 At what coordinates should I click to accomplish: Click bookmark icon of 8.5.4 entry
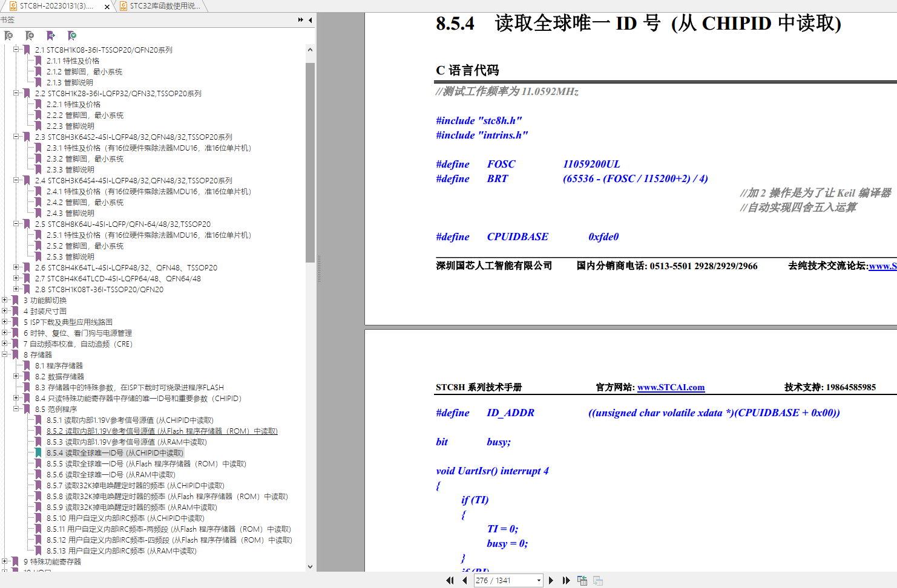[39, 452]
